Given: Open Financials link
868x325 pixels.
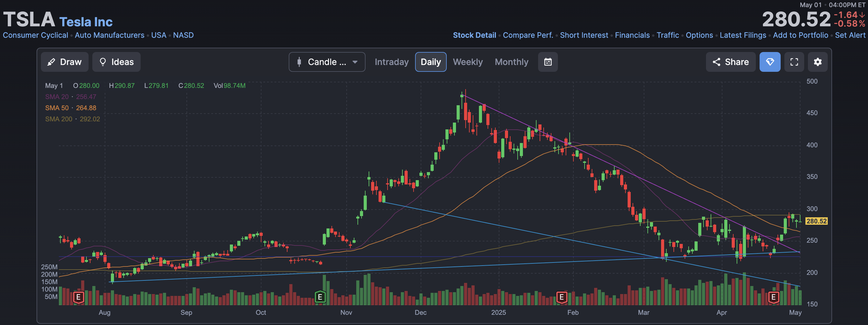Looking at the screenshot, I should point(632,35).
